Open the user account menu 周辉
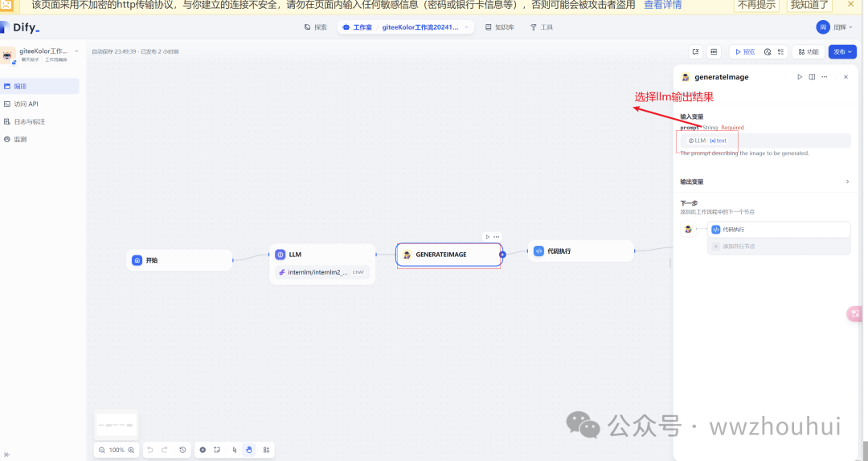Image resolution: width=868 pixels, height=461 pixels. point(834,27)
